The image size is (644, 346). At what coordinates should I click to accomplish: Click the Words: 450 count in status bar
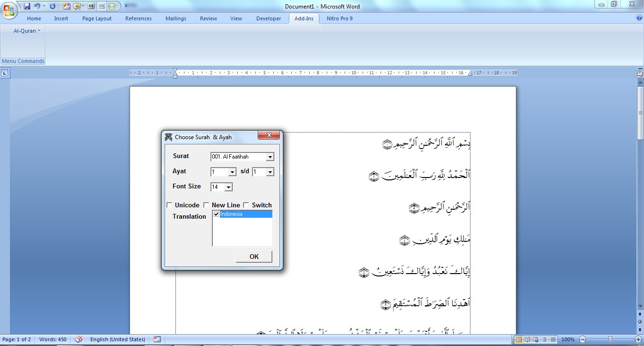[52, 339]
